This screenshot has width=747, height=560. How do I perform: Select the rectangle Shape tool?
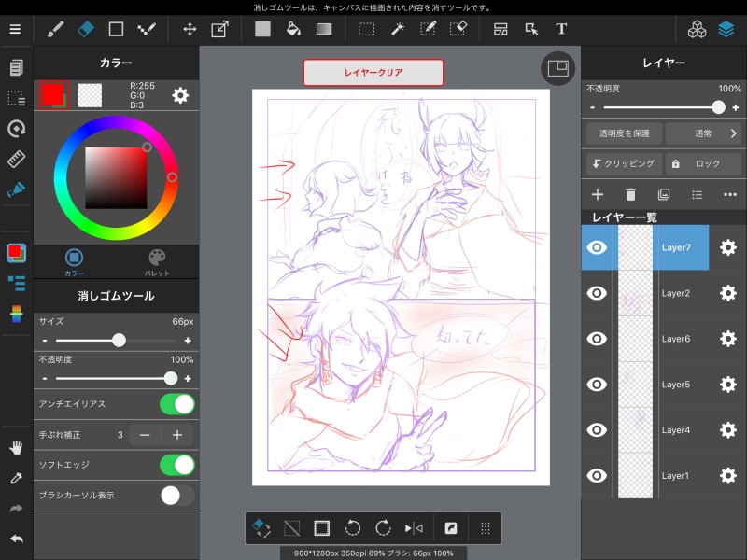116,29
